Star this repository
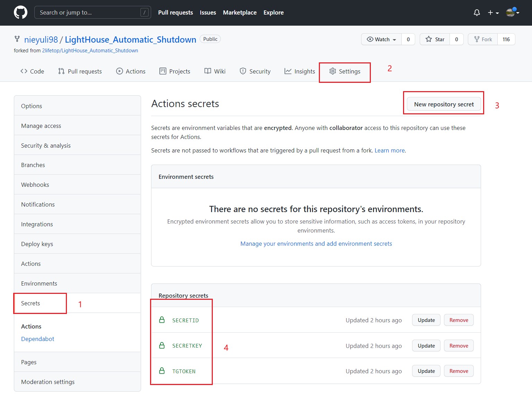 click(x=435, y=39)
